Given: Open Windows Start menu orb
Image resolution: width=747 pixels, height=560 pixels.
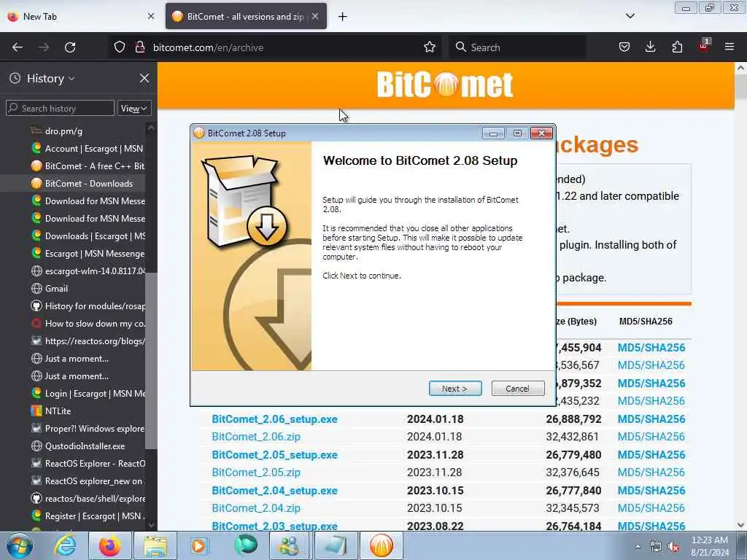Looking at the screenshot, I should tap(20, 545).
